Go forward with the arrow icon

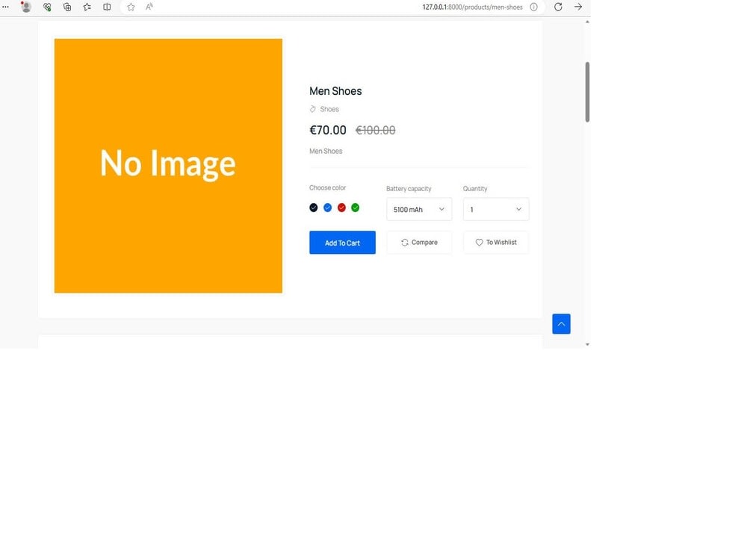(578, 7)
